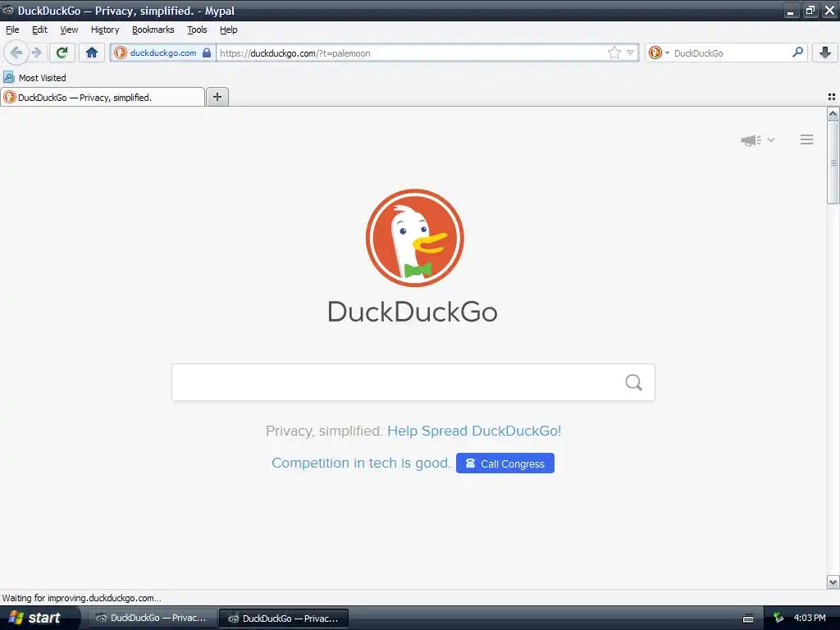Screen dimensions: 840x630
Task: Open the Downloads arrow button
Action: pos(825,52)
